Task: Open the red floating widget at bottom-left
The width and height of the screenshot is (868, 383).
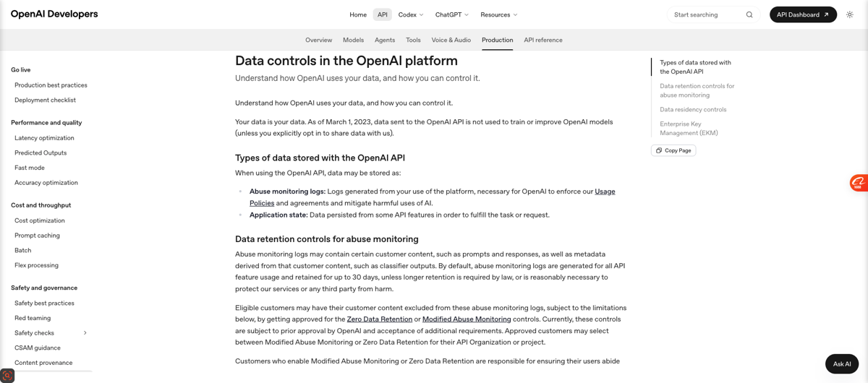Action: coord(7,376)
